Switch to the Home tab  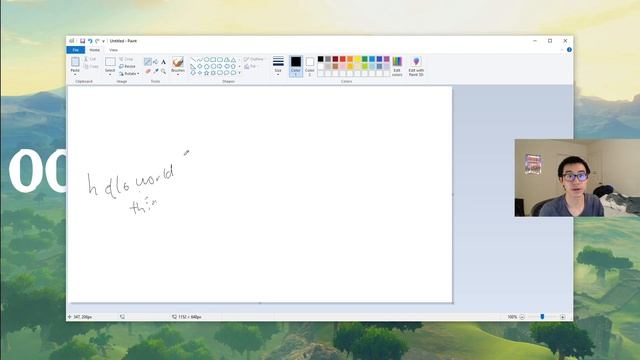95,50
